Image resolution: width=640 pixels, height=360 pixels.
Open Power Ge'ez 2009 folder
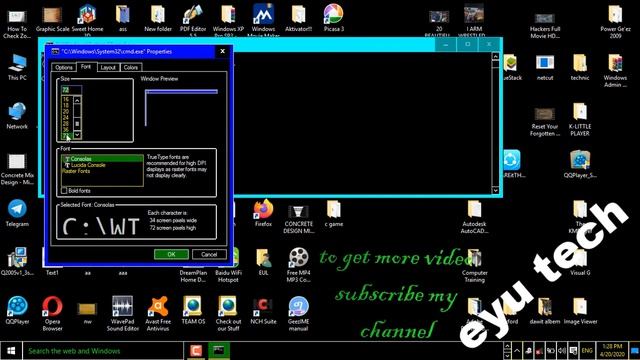coord(615,21)
